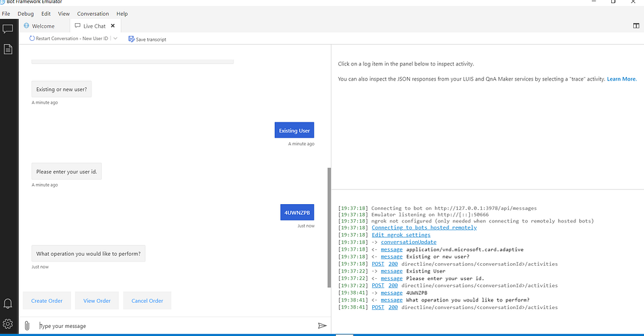
Task: Click 200 status link in the 19:37:18 log row
Action: pyautogui.click(x=393, y=264)
